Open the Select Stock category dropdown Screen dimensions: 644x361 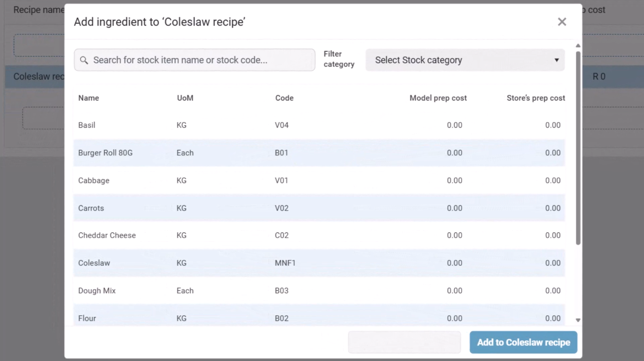tap(465, 60)
